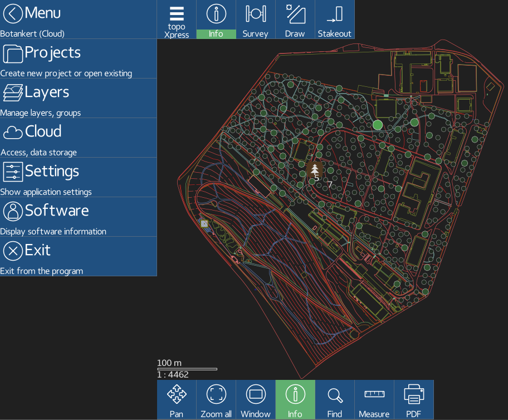This screenshot has width=508, height=420.
Task: Select the Window zoom tool
Action: click(256, 399)
